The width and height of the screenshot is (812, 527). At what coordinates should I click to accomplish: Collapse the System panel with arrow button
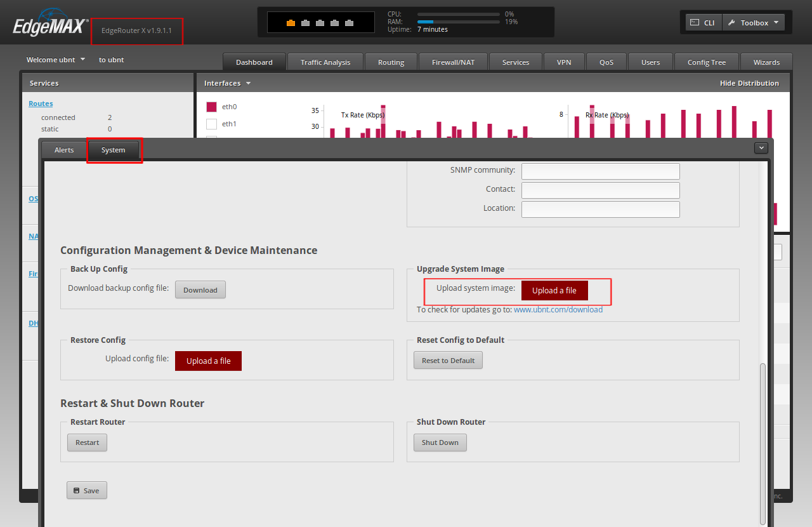click(x=761, y=148)
